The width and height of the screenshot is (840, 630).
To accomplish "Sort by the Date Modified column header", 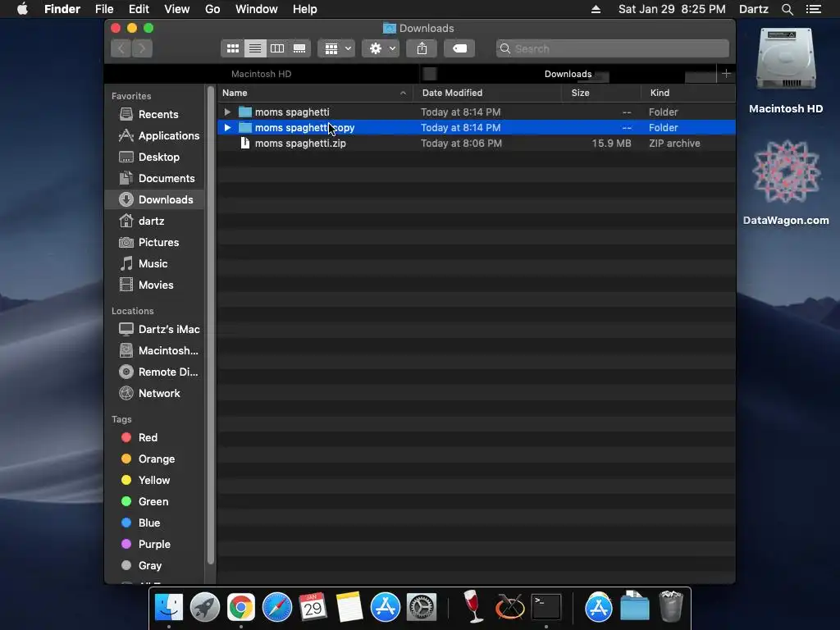I will (x=487, y=93).
